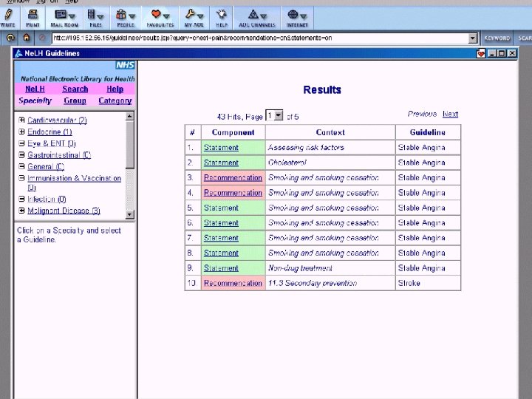The width and height of the screenshot is (532, 399).
Task: Open Recommendation link in row 3
Action: pyautogui.click(x=233, y=177)
